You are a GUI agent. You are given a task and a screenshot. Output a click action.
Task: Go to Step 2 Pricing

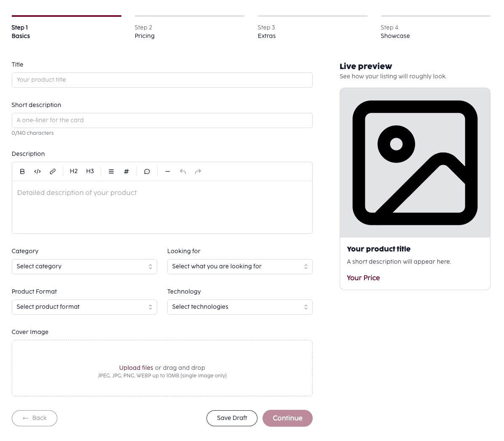click(145, 32)
